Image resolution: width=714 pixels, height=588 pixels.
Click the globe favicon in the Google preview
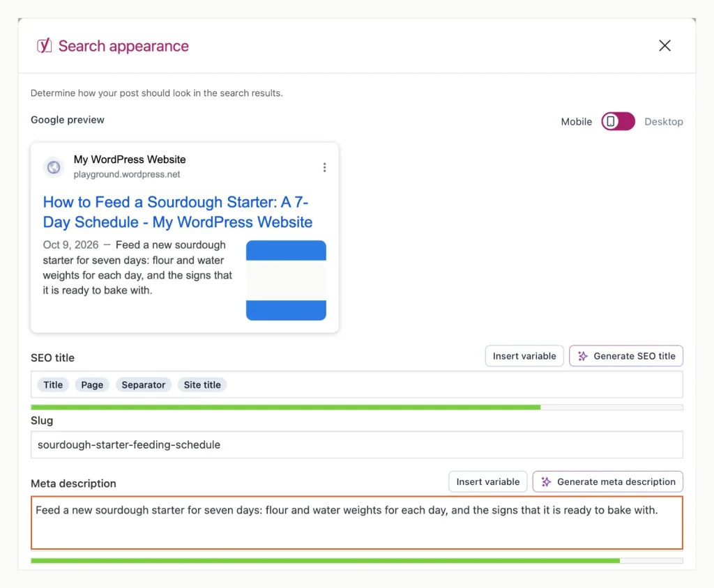pos(54,167)
